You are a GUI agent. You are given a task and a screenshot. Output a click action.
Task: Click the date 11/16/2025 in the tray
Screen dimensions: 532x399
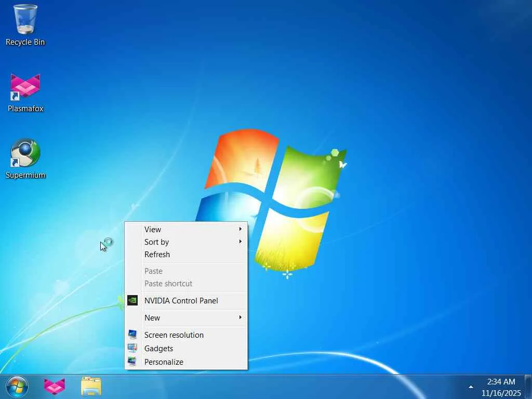501,393
